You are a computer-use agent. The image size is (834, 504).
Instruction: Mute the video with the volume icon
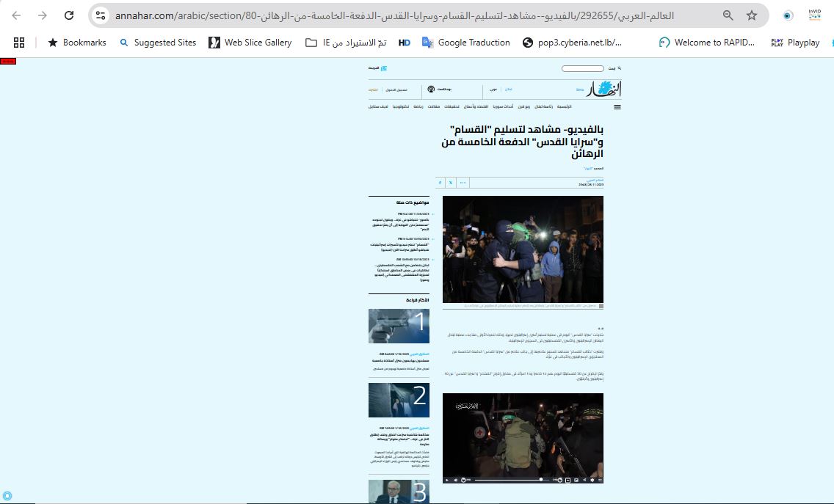(455, 480)
